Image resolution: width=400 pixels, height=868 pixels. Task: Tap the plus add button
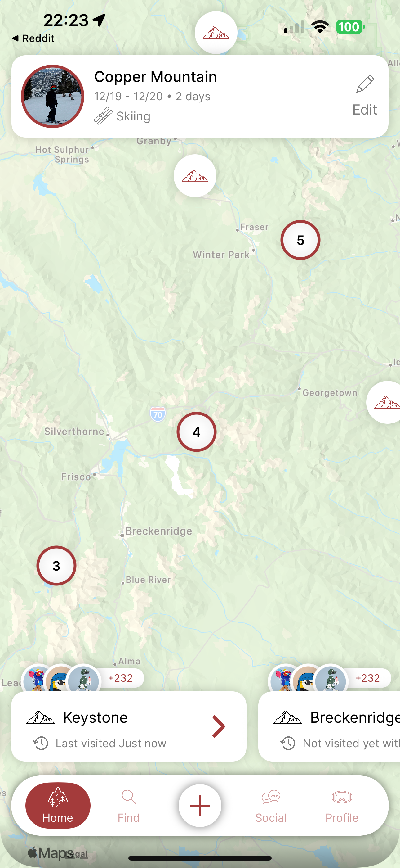[x=200, y=805]
